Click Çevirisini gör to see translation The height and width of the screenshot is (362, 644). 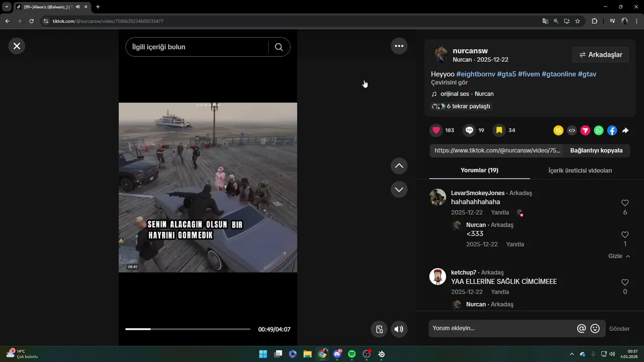449,82
